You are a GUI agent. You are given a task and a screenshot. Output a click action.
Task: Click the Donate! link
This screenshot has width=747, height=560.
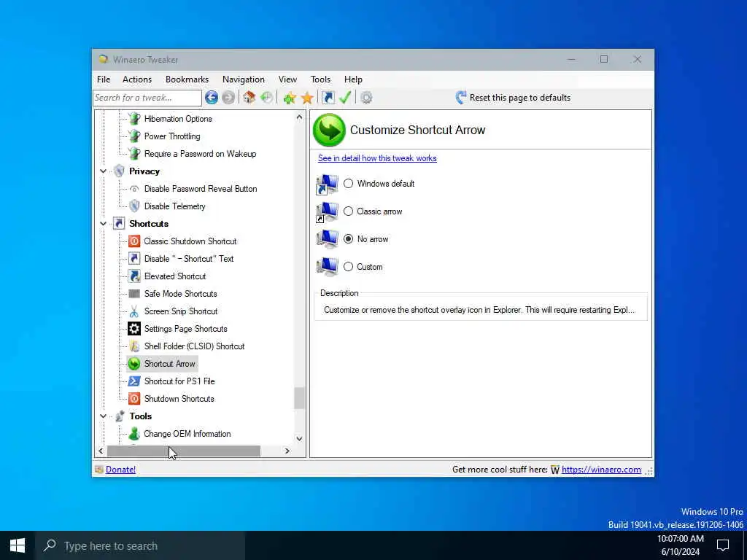tap(120, 470)
